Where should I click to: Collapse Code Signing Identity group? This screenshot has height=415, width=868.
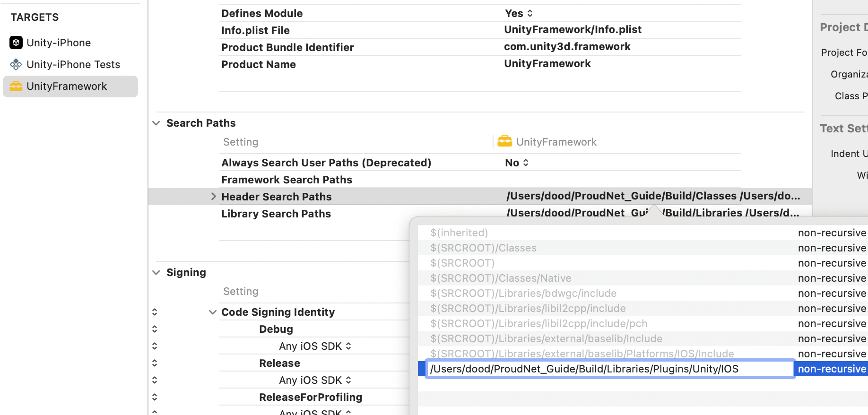pyautogui.click(x=213, y=312)
